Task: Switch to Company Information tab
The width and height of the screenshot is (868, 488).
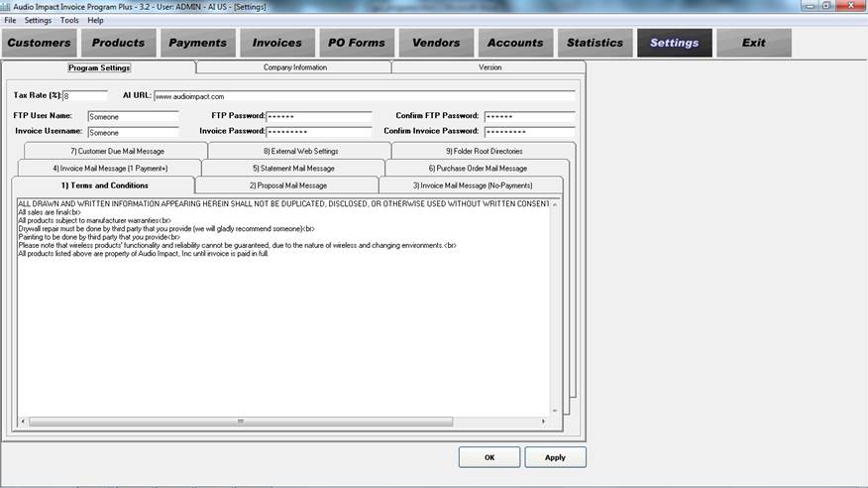Action: pyautogui.click(x=294, y=67)
